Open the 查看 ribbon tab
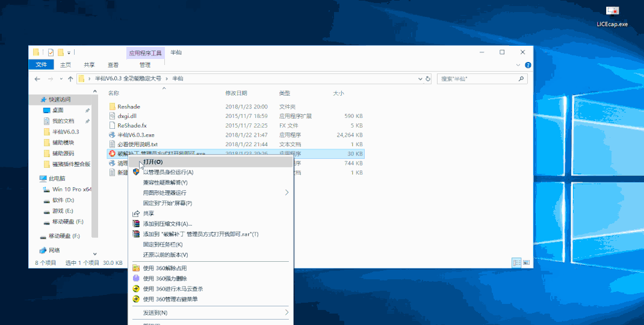 [x=113, y=65]
